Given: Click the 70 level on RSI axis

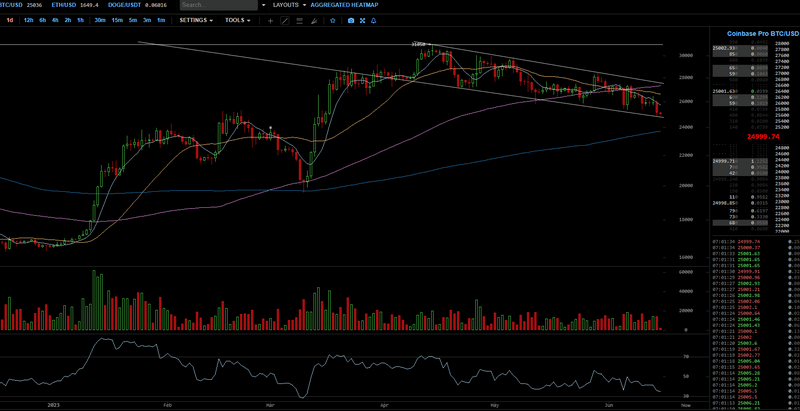Looking at the screenshot, I should point(686,357).
